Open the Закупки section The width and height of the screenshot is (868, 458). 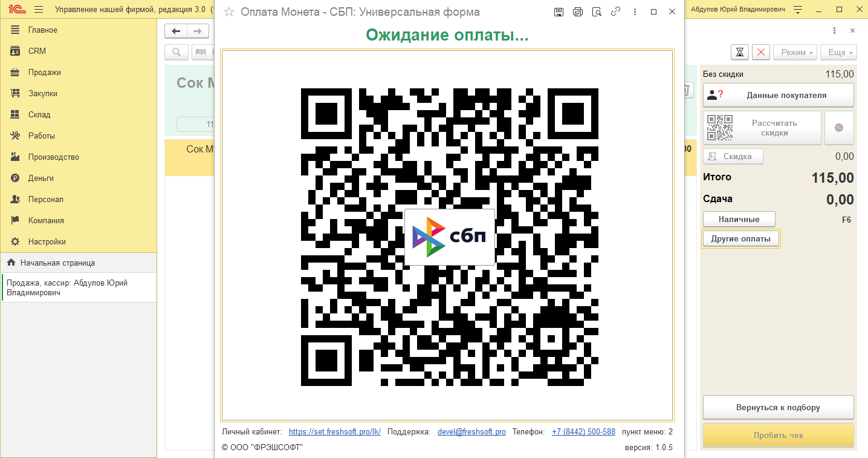click(79, 93)
